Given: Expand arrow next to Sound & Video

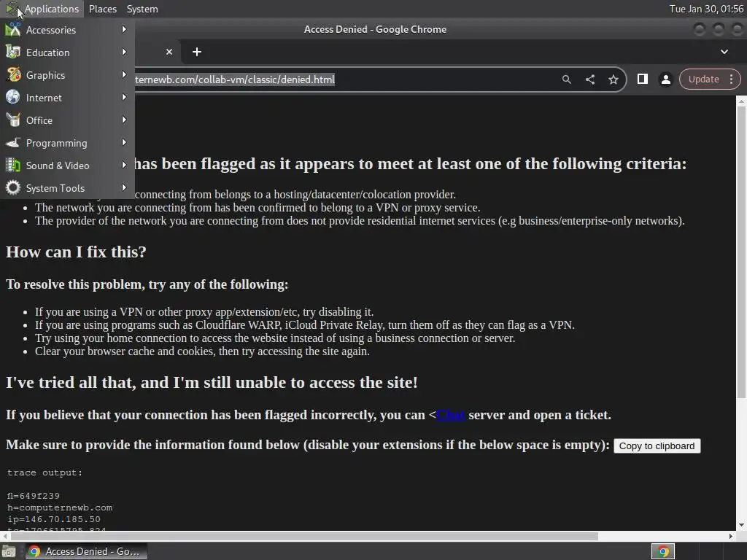Looking at the screenshot, I should [x=124, y=165].
